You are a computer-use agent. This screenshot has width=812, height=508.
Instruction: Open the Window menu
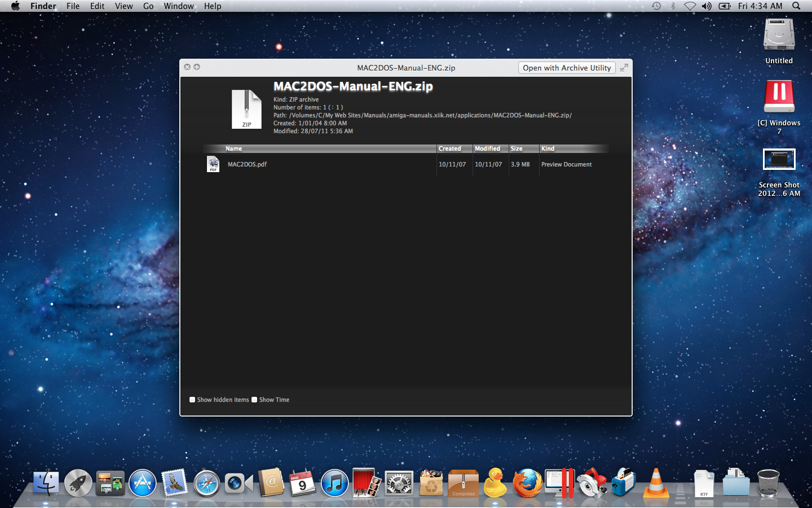[x=179, y=6]
